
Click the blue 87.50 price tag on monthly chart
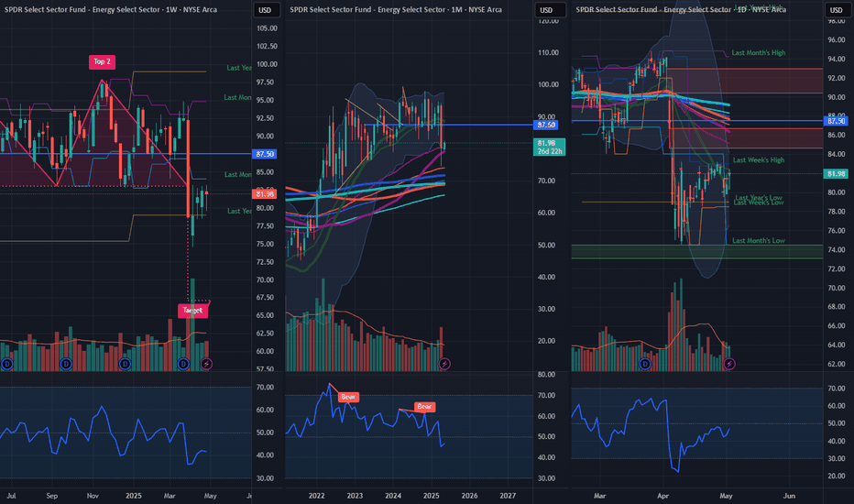tap(546, 125)
